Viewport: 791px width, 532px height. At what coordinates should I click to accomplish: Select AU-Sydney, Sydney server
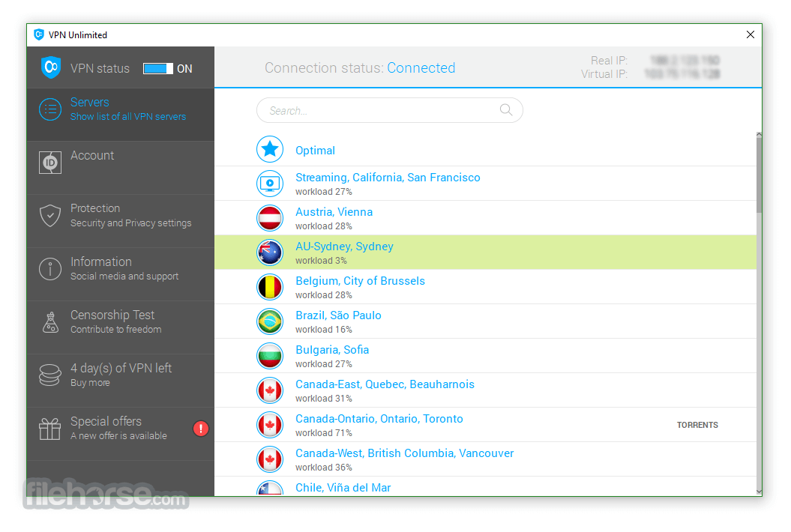(485, 252)
